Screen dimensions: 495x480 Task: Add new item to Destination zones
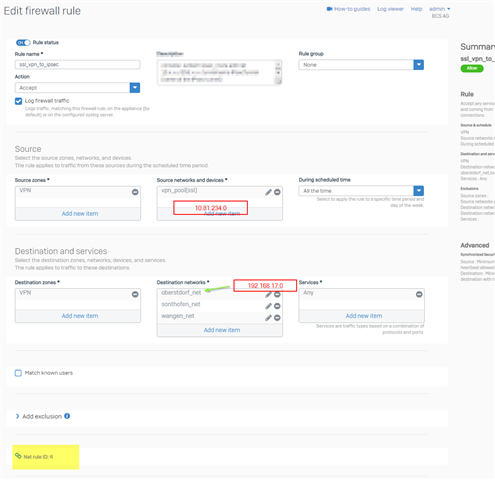(80, 316)
